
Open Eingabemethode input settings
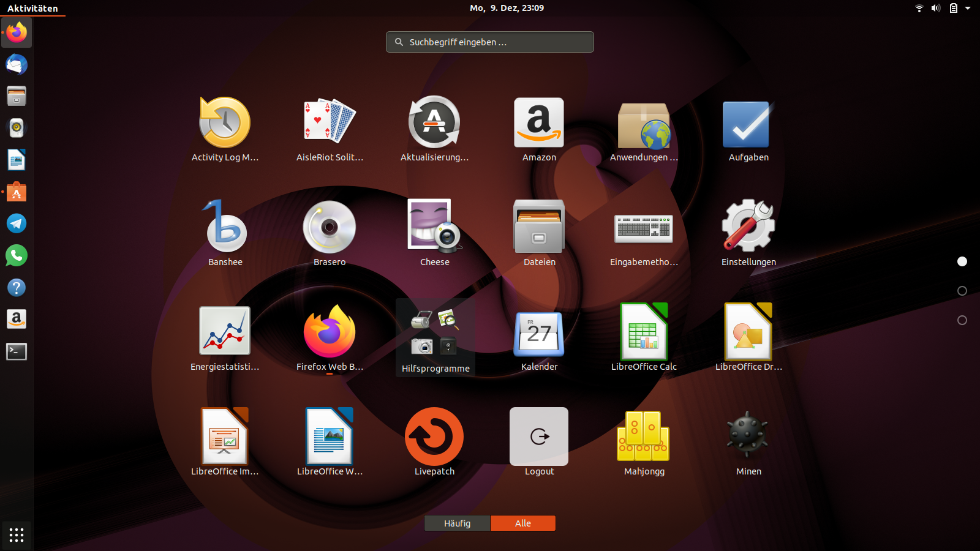(644, 234)
